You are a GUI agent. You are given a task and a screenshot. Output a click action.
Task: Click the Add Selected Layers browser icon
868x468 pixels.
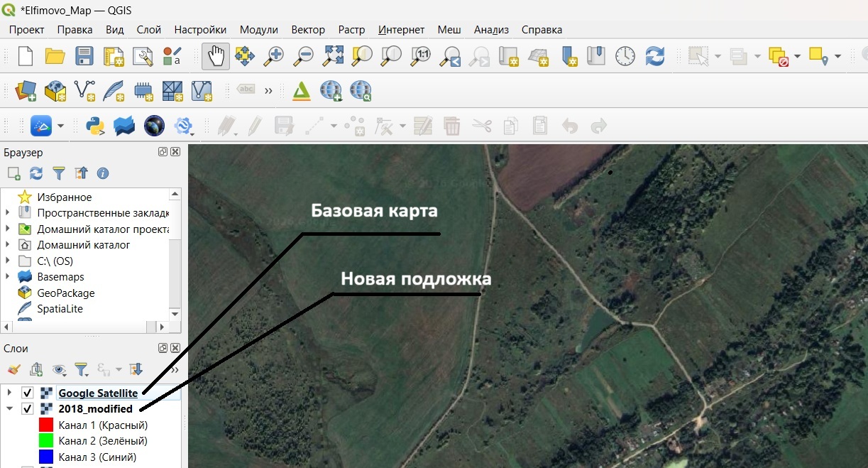point(14,173)
